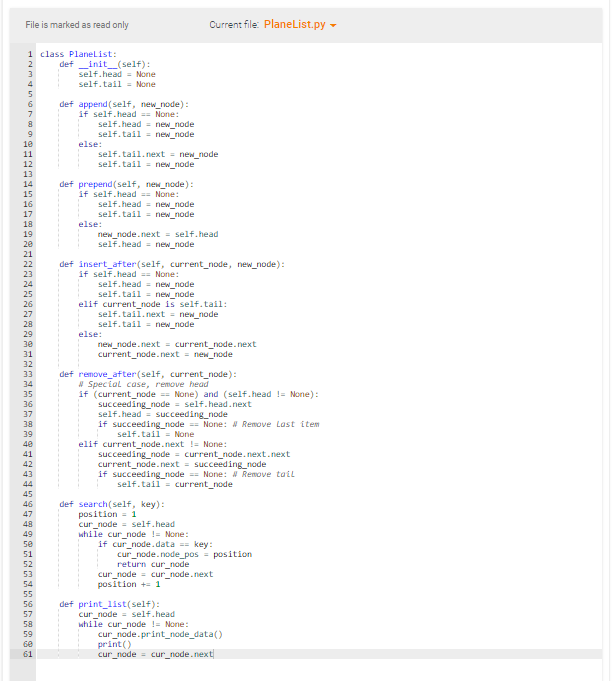Click the 'class PlaneList:' code line
The image size is (612, 681).
[x=78, y=54]
